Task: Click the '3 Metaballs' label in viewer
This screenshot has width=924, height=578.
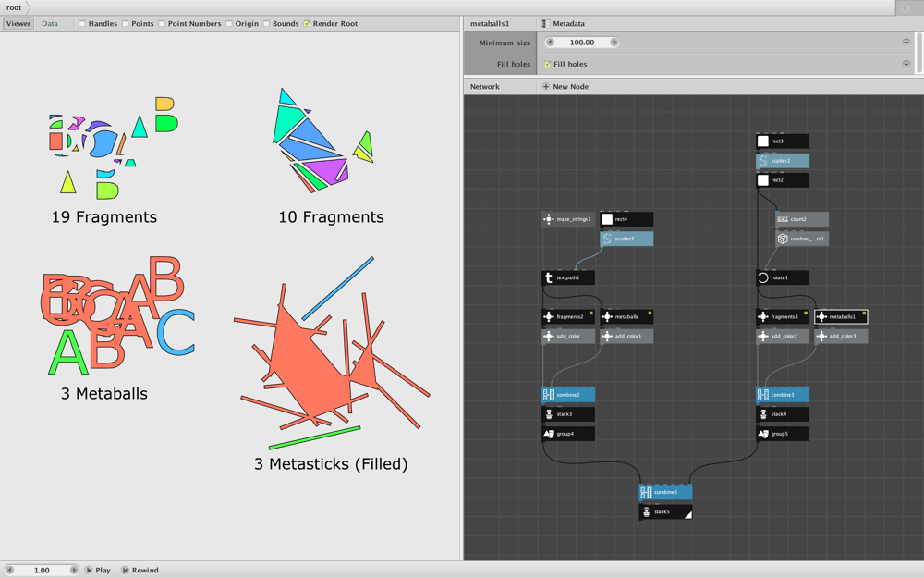Action: [x=104, y=394]
